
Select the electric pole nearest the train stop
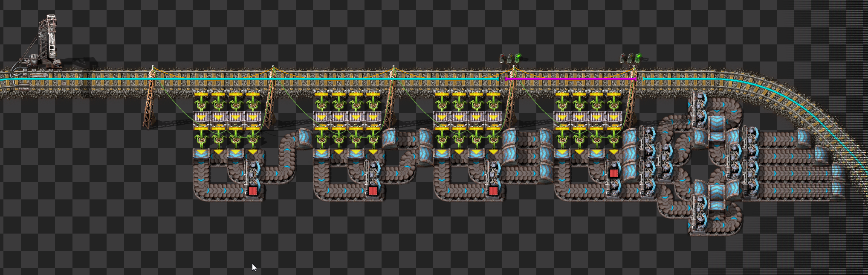[x=150, y=97]
